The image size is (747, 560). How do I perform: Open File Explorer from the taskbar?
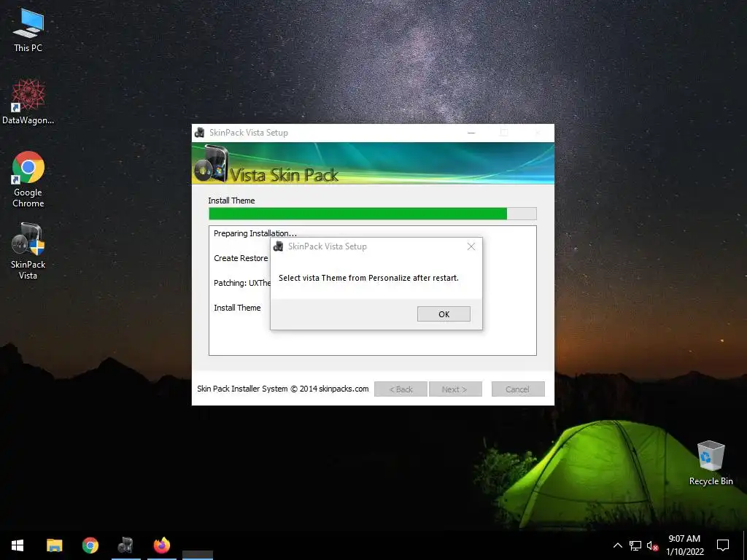click(54, 545)
